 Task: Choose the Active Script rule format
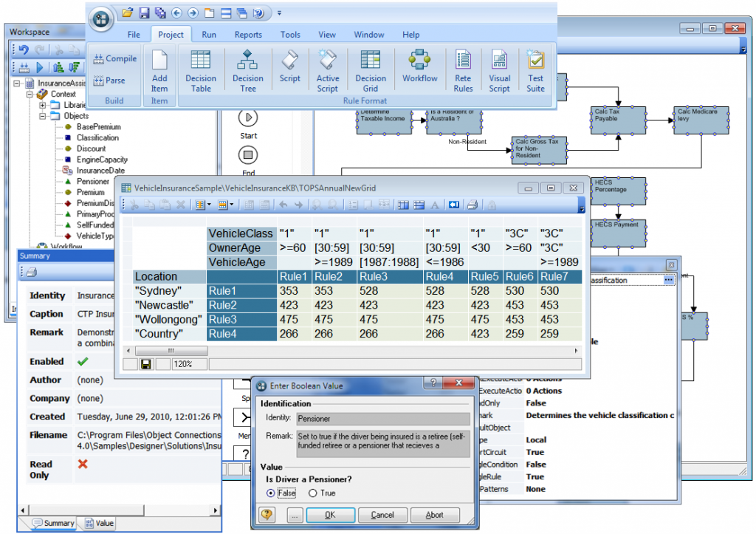(x=327, y=70)
